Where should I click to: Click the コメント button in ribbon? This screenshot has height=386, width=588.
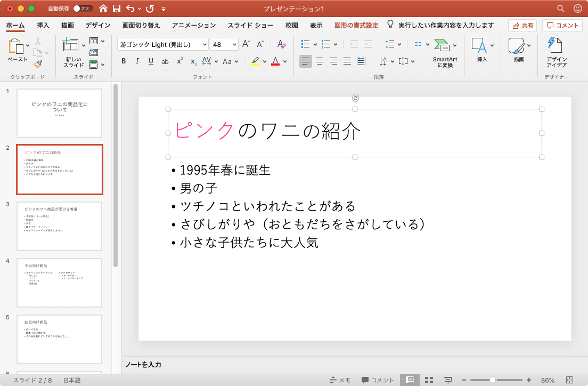point(562,25)
